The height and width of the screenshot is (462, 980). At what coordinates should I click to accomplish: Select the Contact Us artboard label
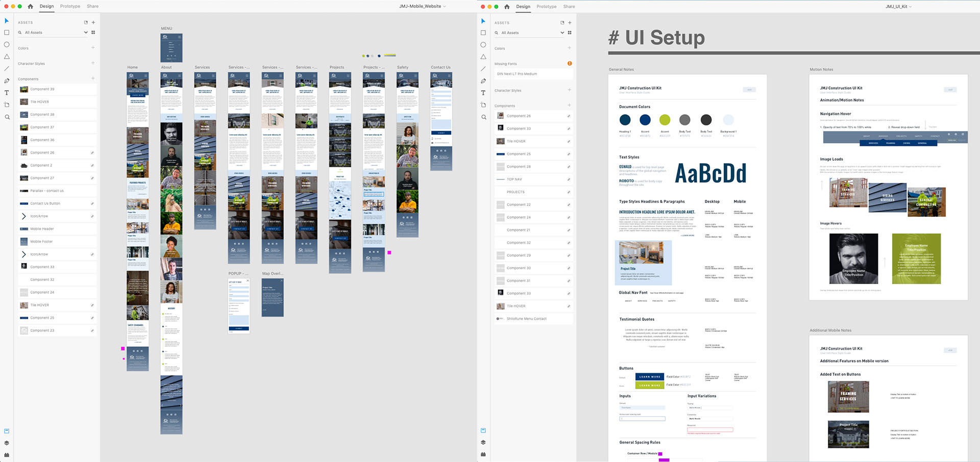coord(440,67)
